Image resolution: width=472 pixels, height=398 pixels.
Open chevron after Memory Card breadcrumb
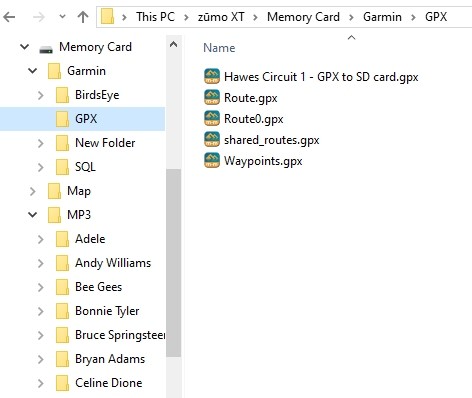351,17
